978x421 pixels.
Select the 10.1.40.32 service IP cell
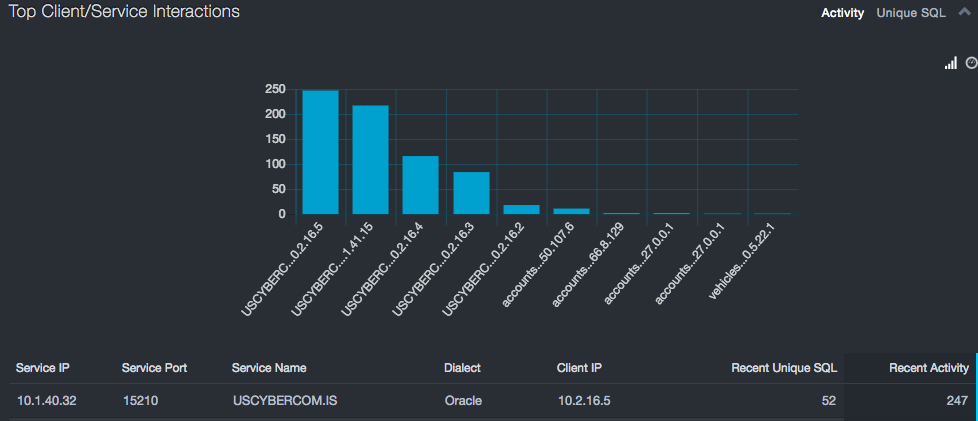pos(48,400)
